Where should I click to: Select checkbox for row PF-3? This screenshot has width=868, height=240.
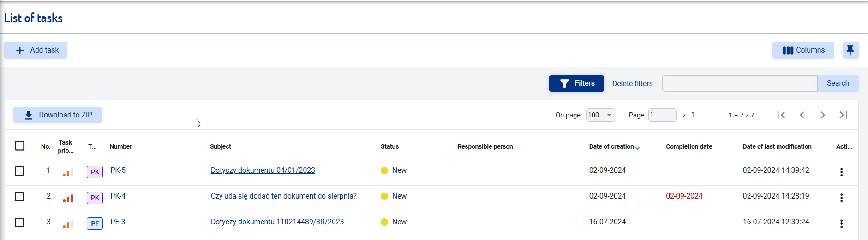tap(19, 222)
